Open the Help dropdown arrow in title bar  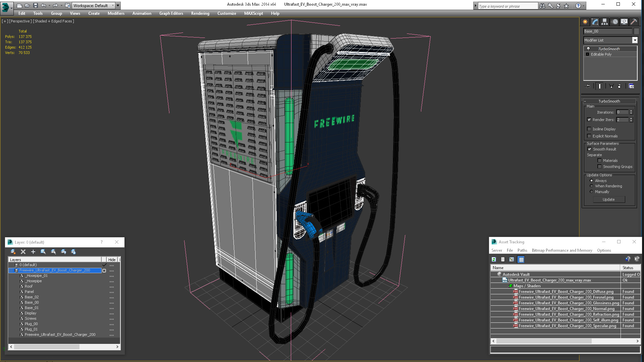[x=584, y=6]
